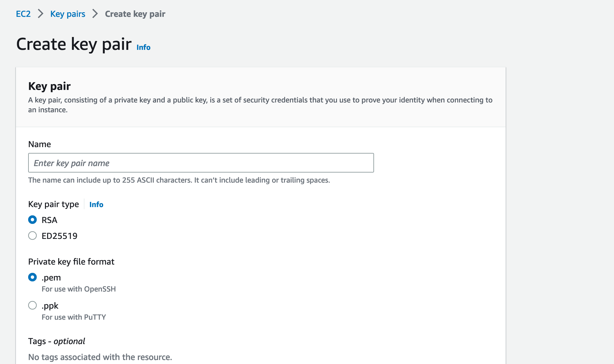Click the Key pair section heading
The height and width of the screenshot is (364, 614).
49,86
